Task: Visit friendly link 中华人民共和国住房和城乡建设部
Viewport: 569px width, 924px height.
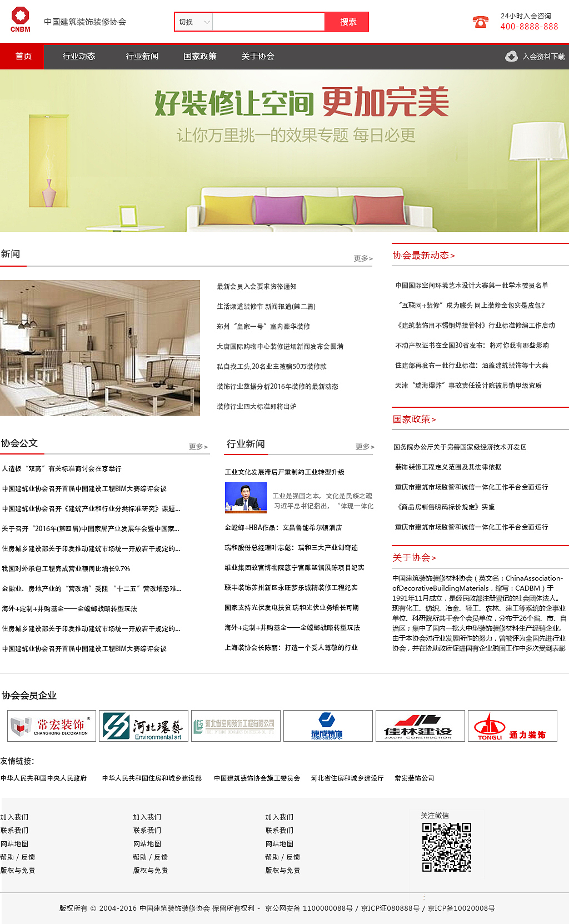Action: pyautogui.click(x=152, y=778)
